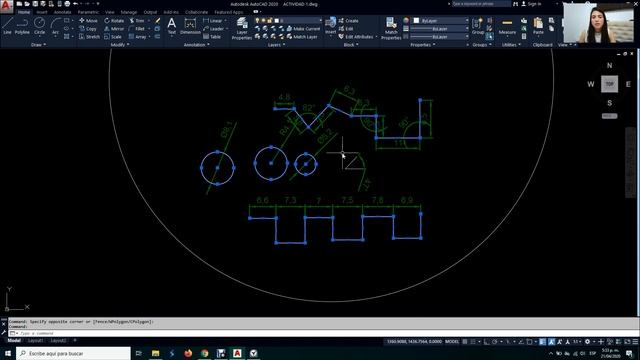640x360 pixels.
Task: Open the Annotate ribbon tab
Action: [62, 12]
